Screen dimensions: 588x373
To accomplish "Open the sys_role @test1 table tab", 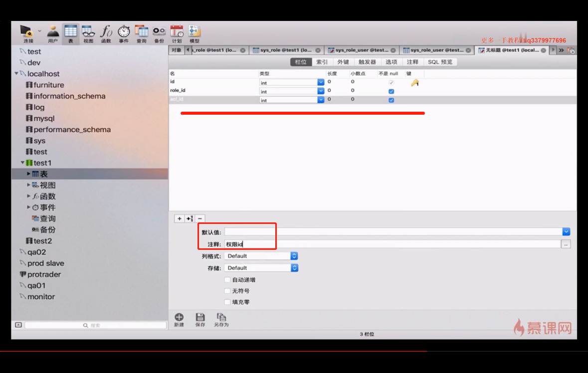I will (286, 50).
